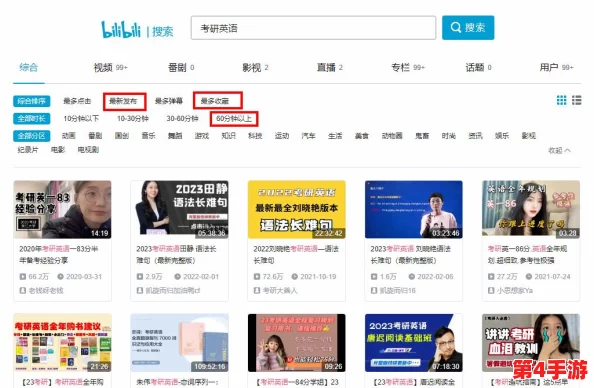The image size is (594, 388).
Task: Open the 影视 2 tab
Action: (255, 67)
